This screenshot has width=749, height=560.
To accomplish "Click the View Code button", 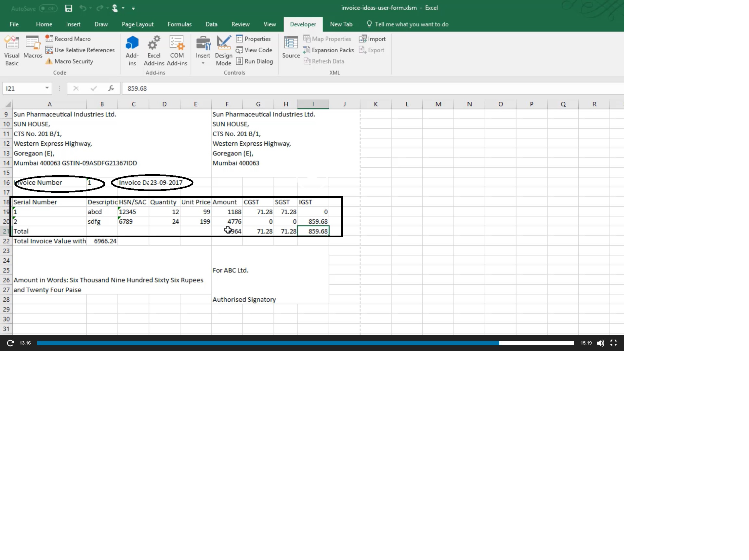I will pyautogui.click(x=254, y=50).
